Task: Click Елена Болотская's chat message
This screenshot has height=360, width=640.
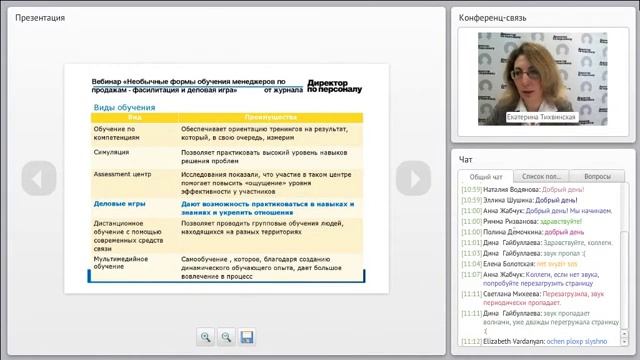Action: tap(520, 264)
